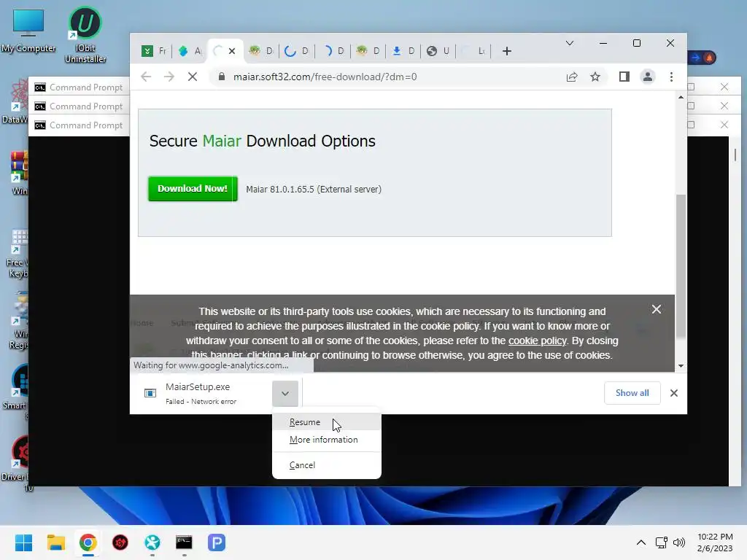
Task: Go forward in browser history
Action: tap(169, 77)
